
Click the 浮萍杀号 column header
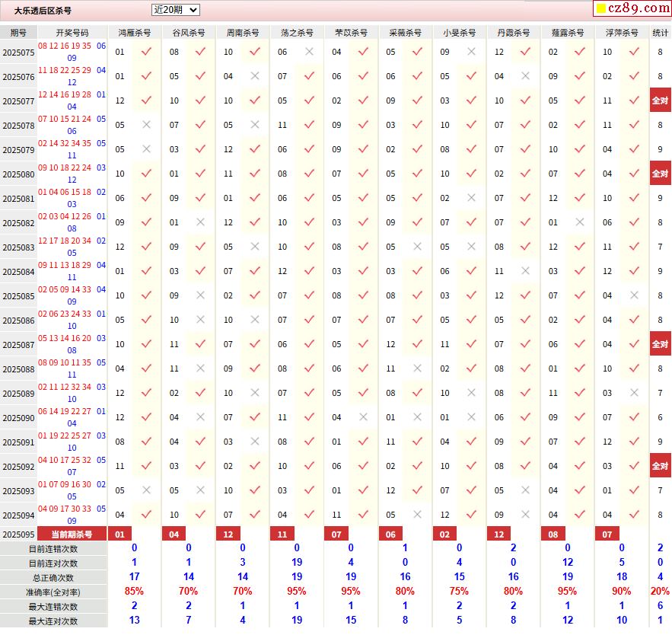click(x=622, y=33)
